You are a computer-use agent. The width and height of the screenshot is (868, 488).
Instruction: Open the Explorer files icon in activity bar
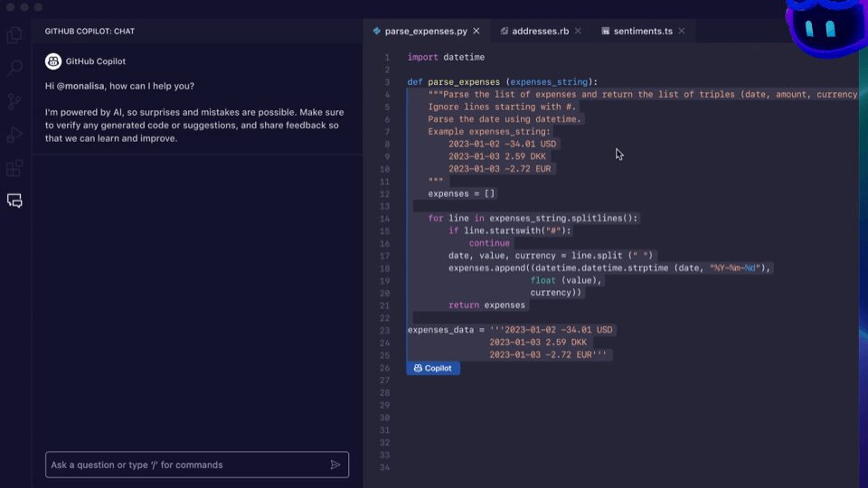[14, 35]
